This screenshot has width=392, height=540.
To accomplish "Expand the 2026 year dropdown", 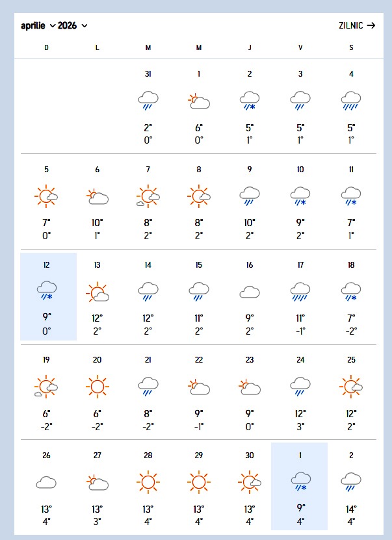I will [72, 26].
